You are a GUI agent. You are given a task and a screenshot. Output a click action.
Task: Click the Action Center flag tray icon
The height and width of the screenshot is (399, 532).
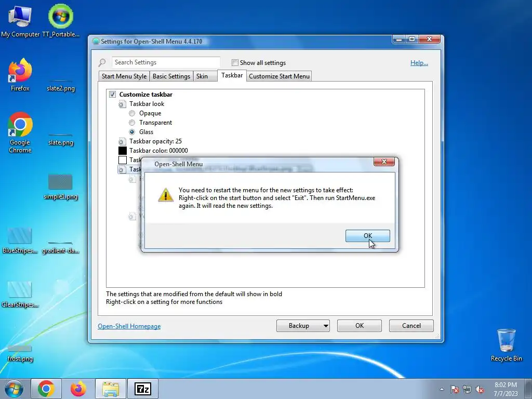click(454, 389)
